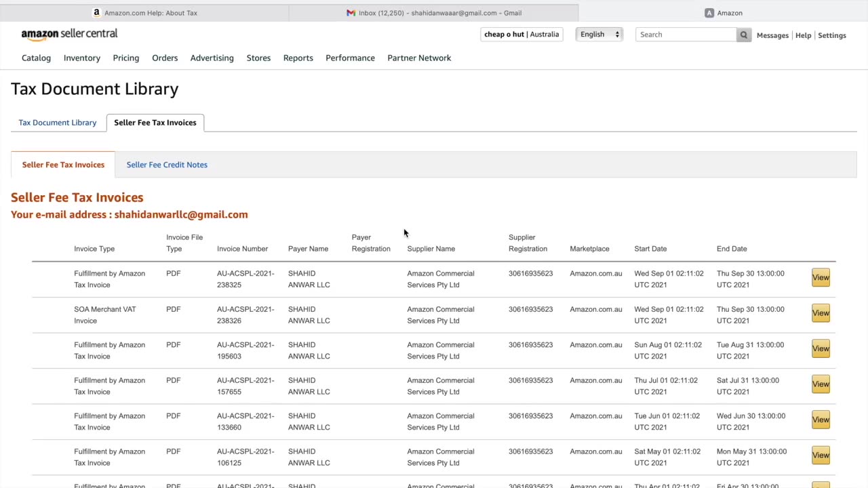Open the Catalog menu
The width and height of the screenshot is (868, 488).
pos(36,58)
